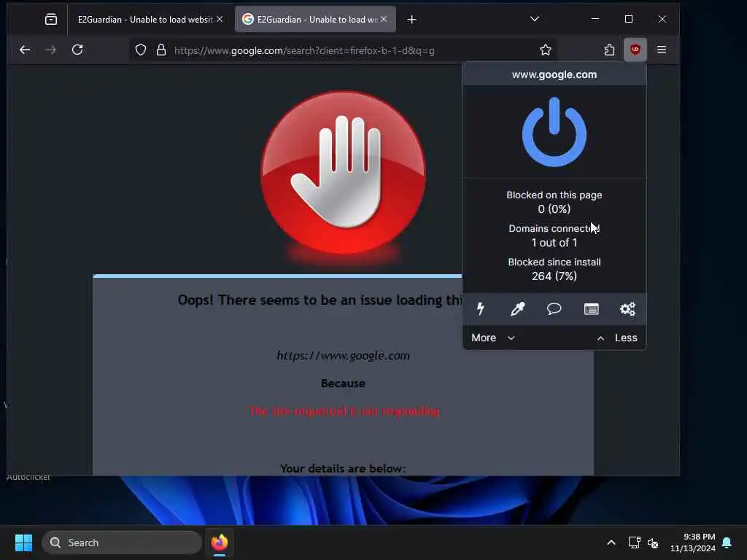747x560 pixels.
Task: Click the https://www.google.com text on blocked page
Action: pyautogui.click(x=343, y=356)
